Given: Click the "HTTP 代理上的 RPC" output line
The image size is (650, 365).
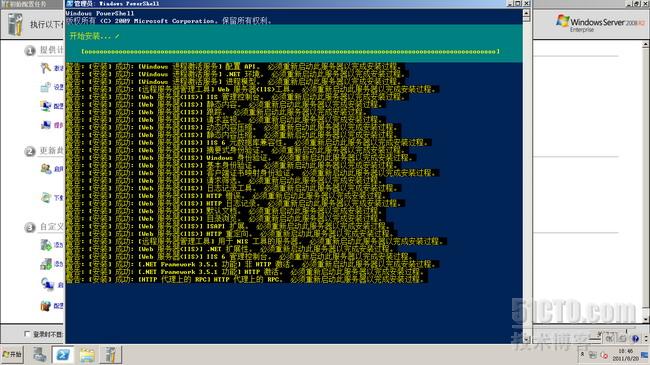Looking at the screenshot, I should click(x=247, y=279).
